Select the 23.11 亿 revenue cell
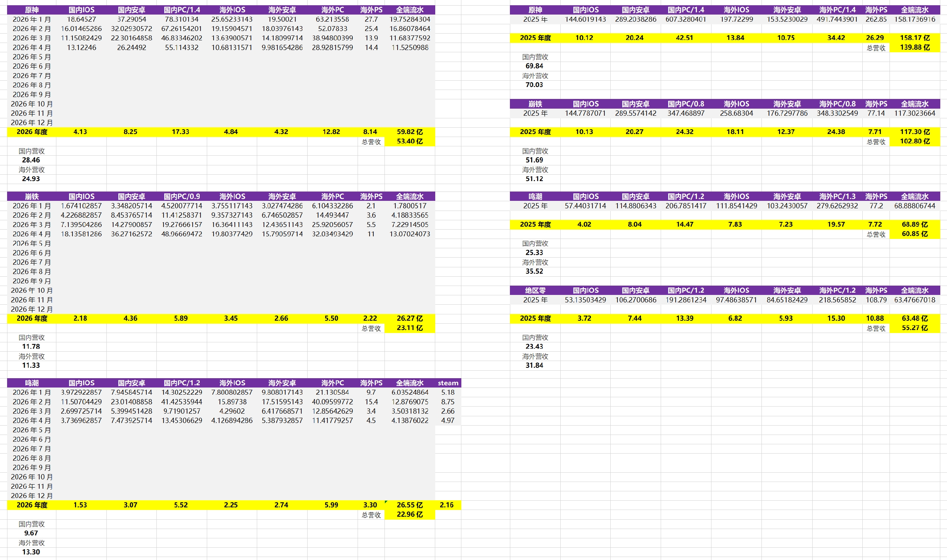 (410, 328)
